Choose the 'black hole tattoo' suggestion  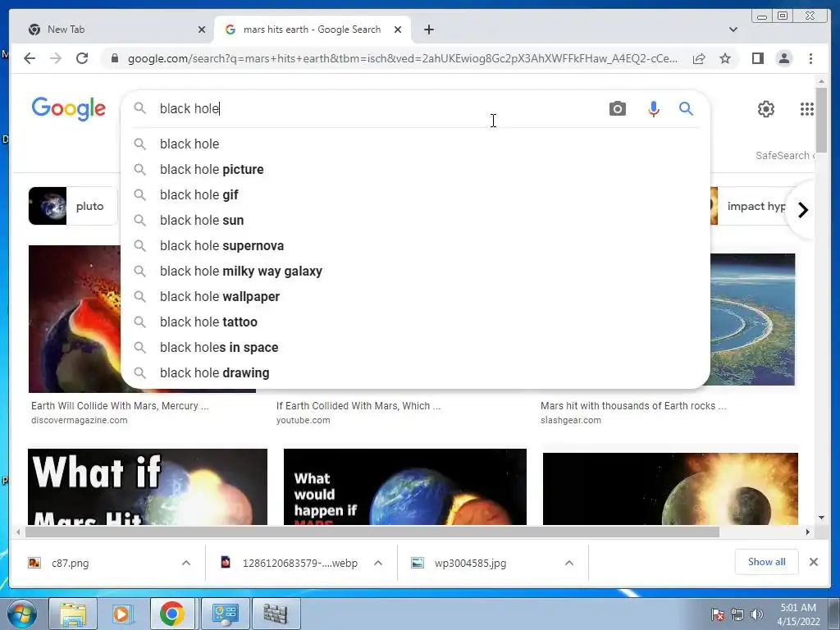click(416, 322)
